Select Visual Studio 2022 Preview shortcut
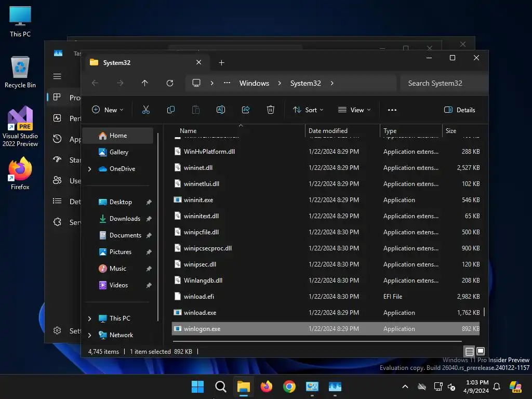This screenshot has width=532, height=399. tap(20, 126)
